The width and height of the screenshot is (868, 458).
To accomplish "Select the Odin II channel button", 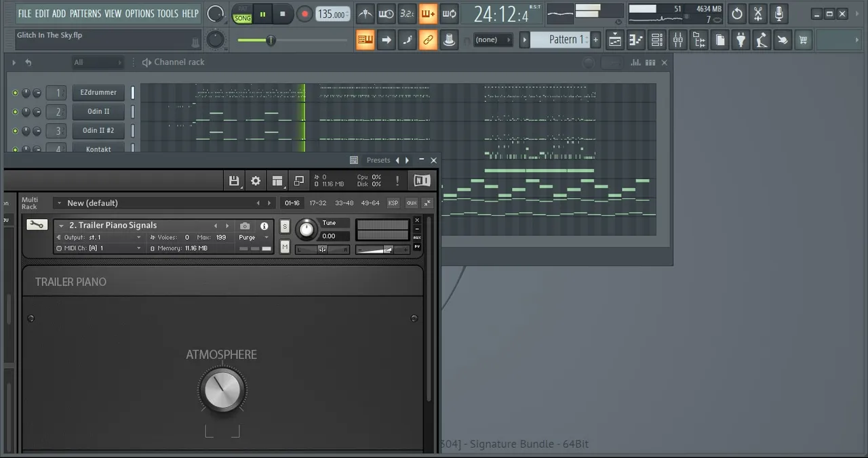I will [x=98, y=111].
